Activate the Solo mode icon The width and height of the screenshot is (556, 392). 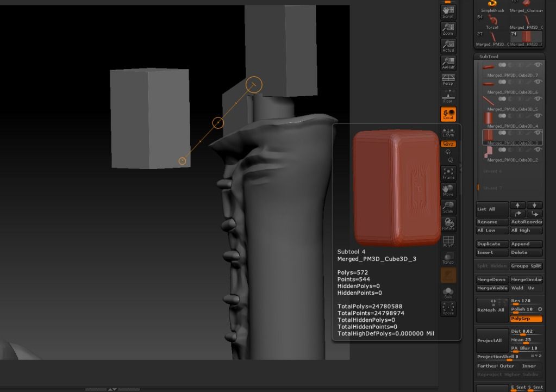(448, 293)
